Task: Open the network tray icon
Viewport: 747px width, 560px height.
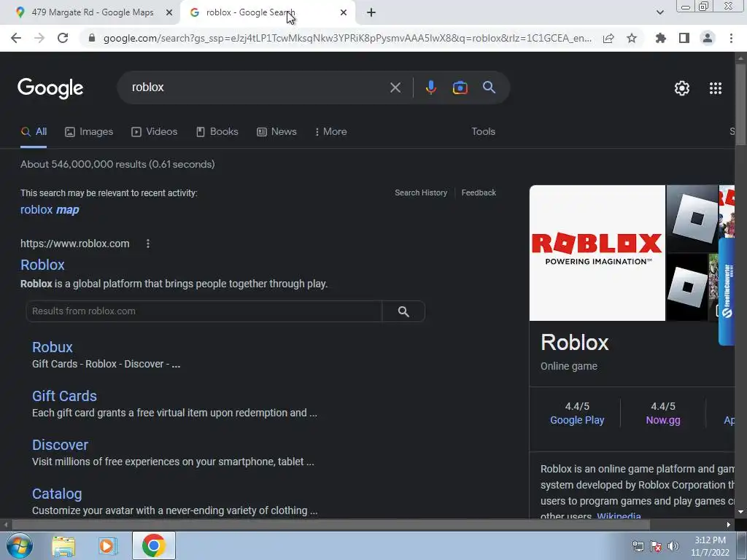Action: [x=638, y=546]
